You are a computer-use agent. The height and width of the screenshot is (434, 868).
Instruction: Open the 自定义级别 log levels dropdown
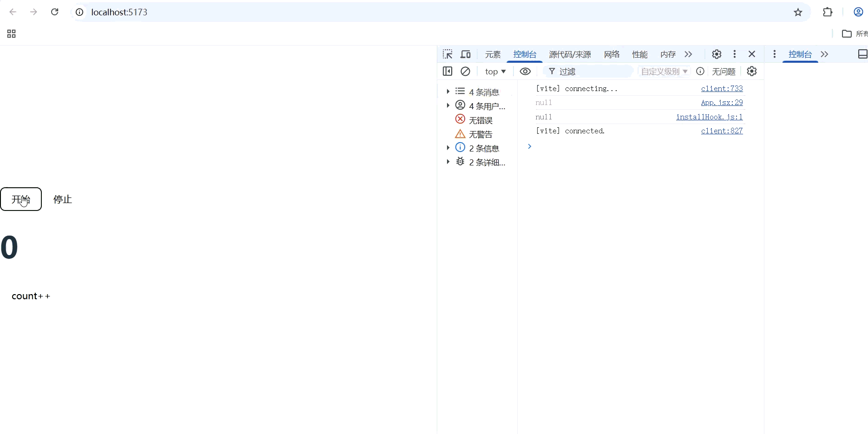coord(664,71)
